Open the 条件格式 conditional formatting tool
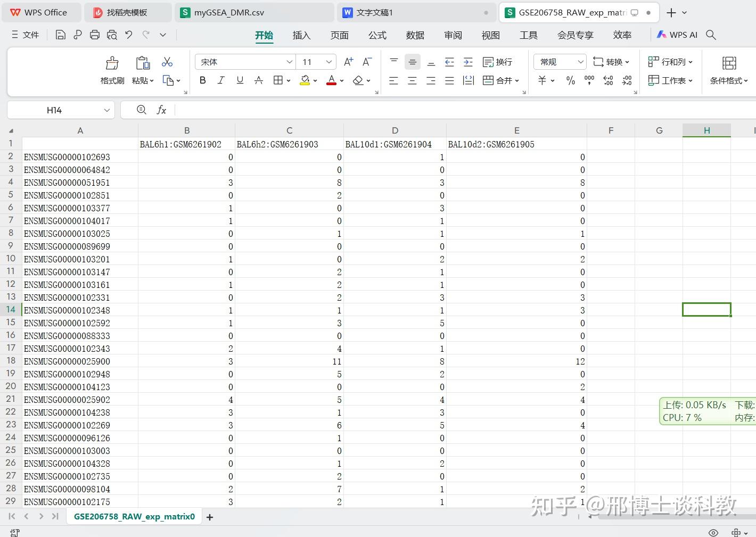 [728, 69]
